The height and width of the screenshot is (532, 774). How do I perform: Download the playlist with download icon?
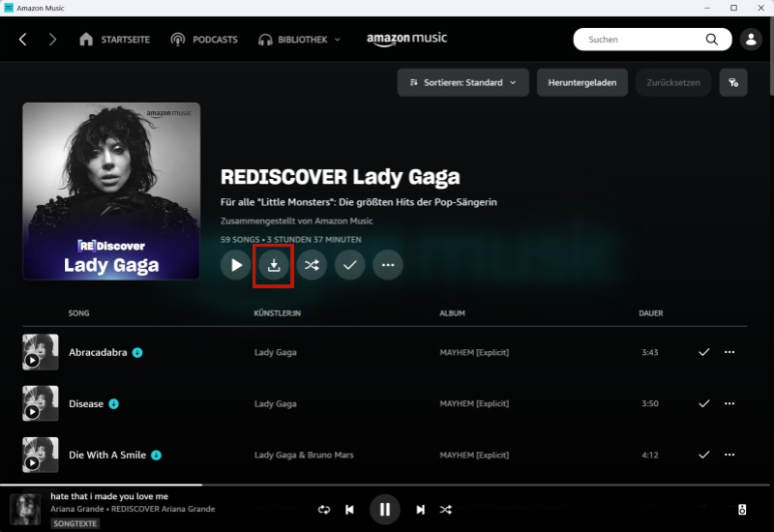tap(274, 265)
